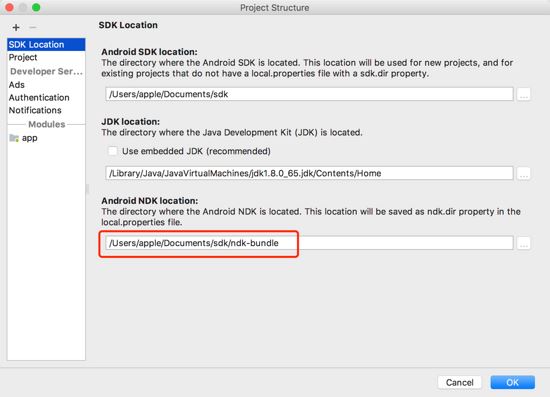
Task: Select the app module folder icon
Action: [x=14, y=138]
